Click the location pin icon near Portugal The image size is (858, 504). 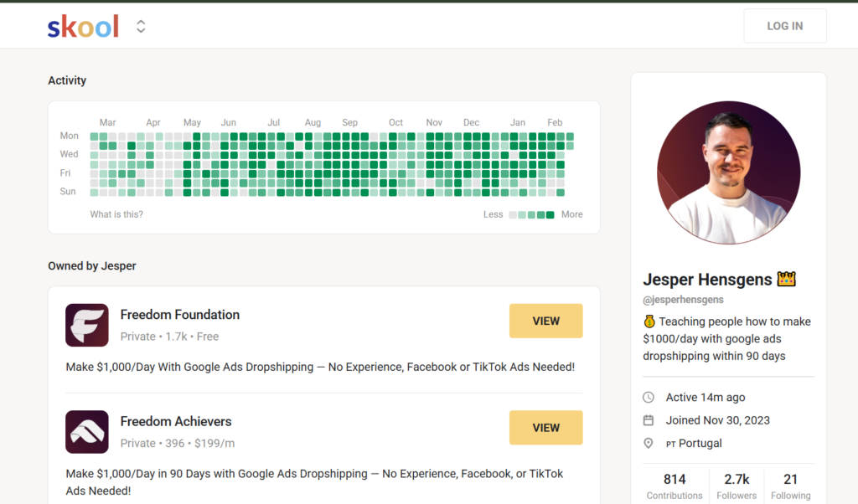point(647,443)
